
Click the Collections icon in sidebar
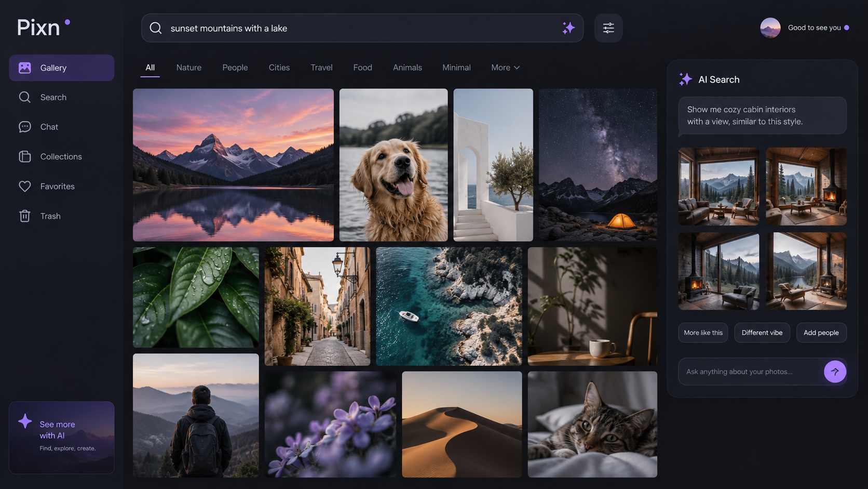tap(25, 156)
